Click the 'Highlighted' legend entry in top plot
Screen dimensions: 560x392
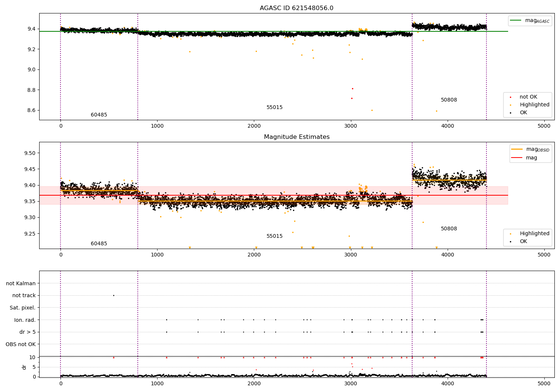[x=534, y=105]
